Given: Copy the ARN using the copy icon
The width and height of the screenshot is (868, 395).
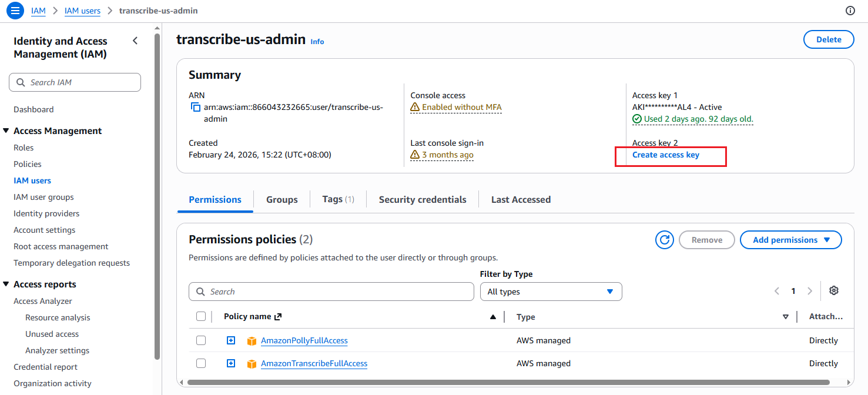Looking at the screenshot, I should pyautogui.click(x=196, y=107).
